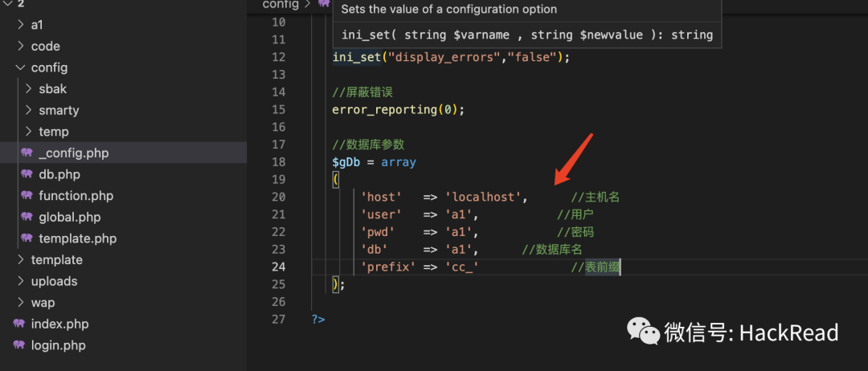Select the config folder name
This screenshot has width=868, height=371.
(x=49, y=67)
